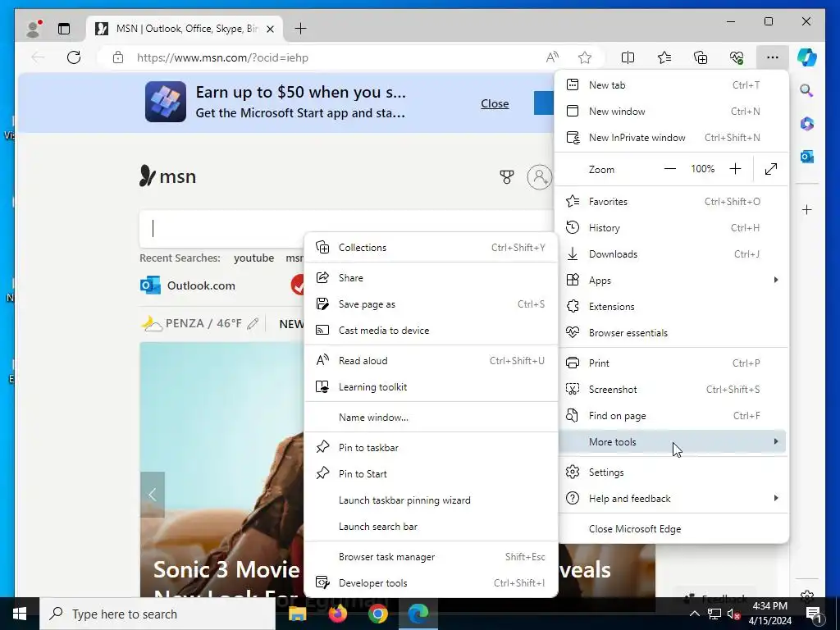
Task: Click the view site information lock icon
Action: point(118,57)
